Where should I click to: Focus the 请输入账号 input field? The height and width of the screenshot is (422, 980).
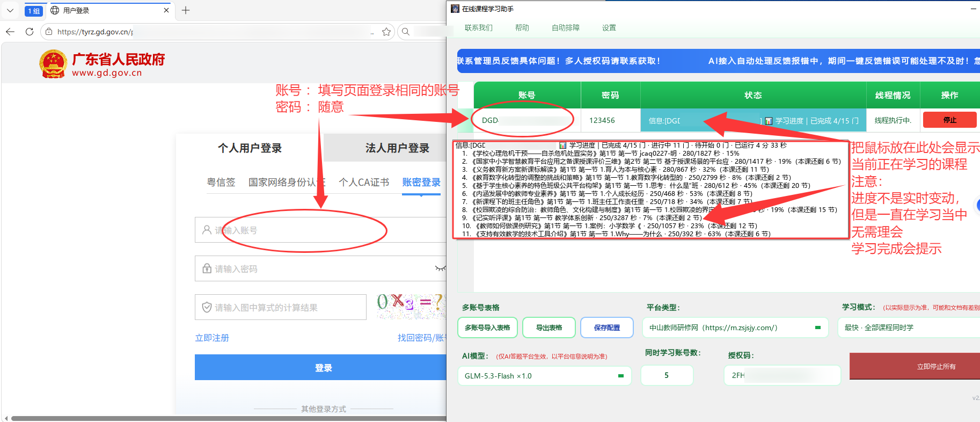321,230
